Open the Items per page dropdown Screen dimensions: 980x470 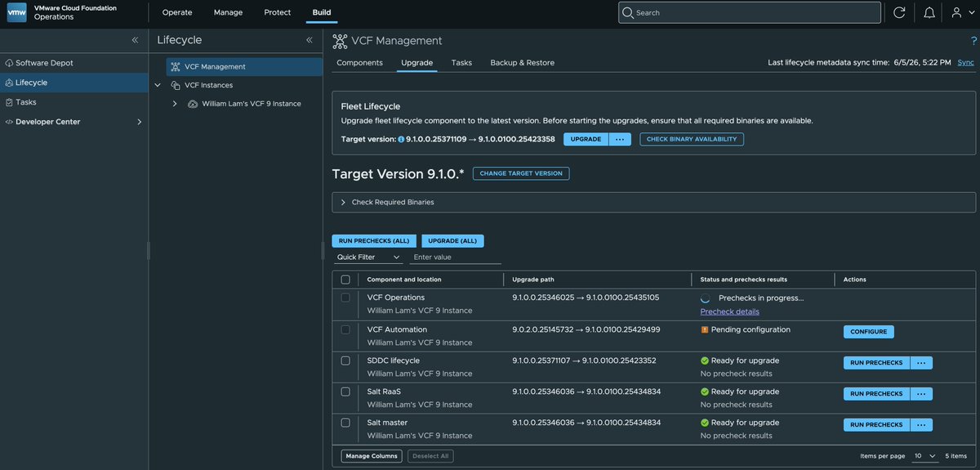[924, 456]
